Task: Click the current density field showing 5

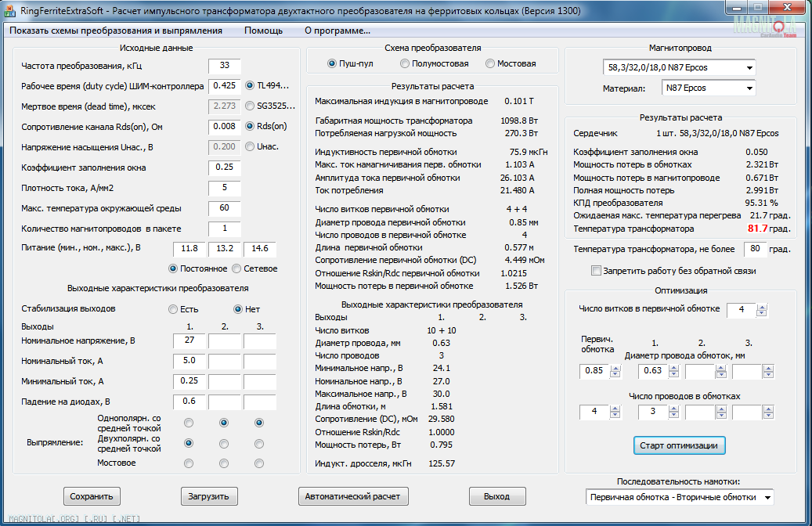Action: [x=224, y=188]
